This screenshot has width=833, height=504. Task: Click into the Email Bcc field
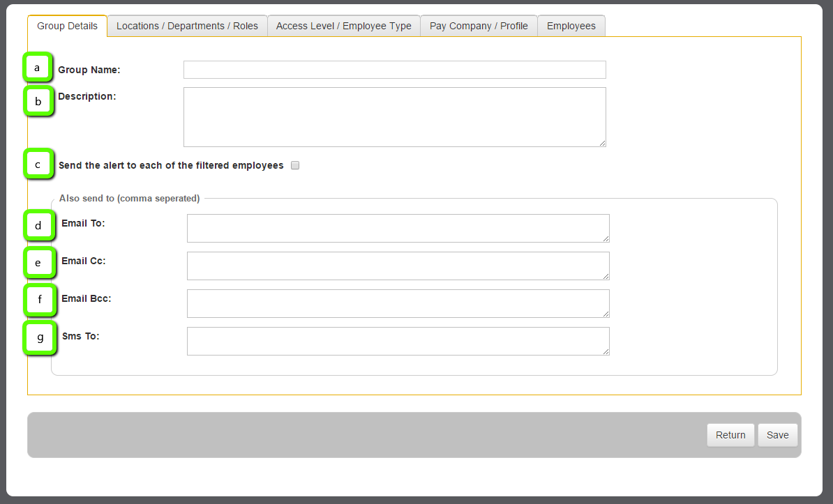point(398,304)
